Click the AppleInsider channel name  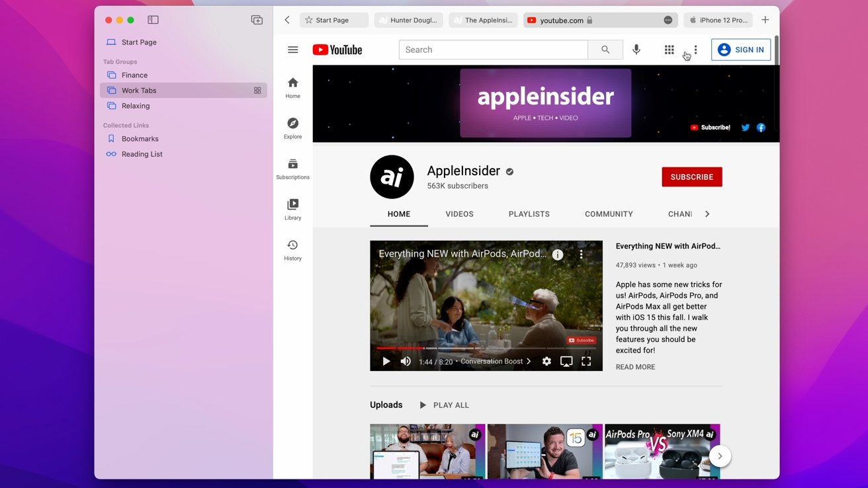463,171
